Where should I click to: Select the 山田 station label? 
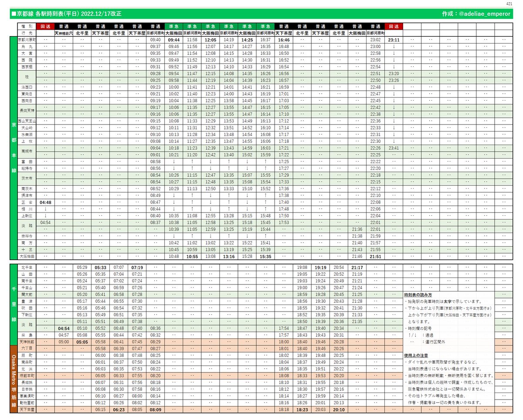(x=27, y=274)
